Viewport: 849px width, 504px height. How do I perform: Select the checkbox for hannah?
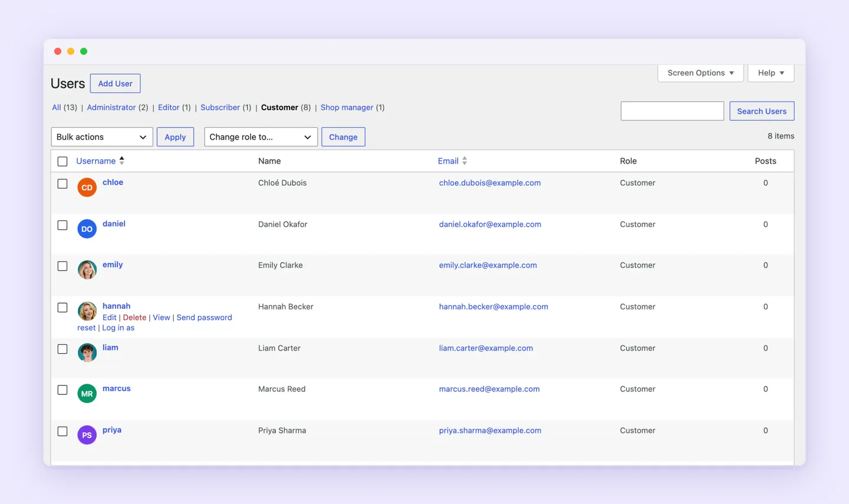coord(62,307)
